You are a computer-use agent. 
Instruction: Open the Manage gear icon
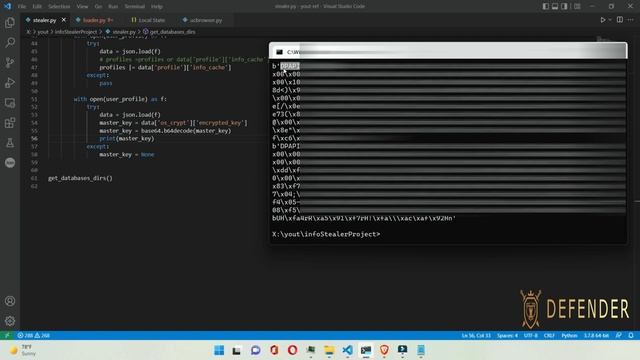[10, 321]
